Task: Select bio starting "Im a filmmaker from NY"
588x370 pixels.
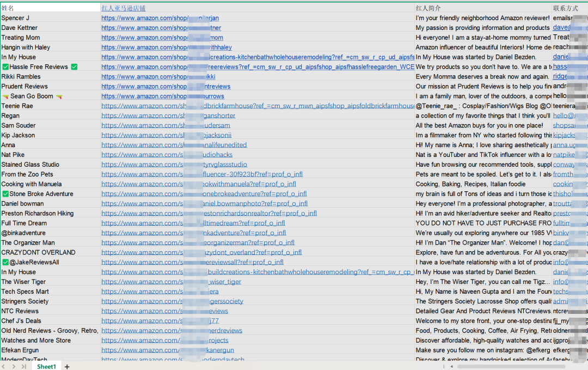Action: [x=483, y=135]
